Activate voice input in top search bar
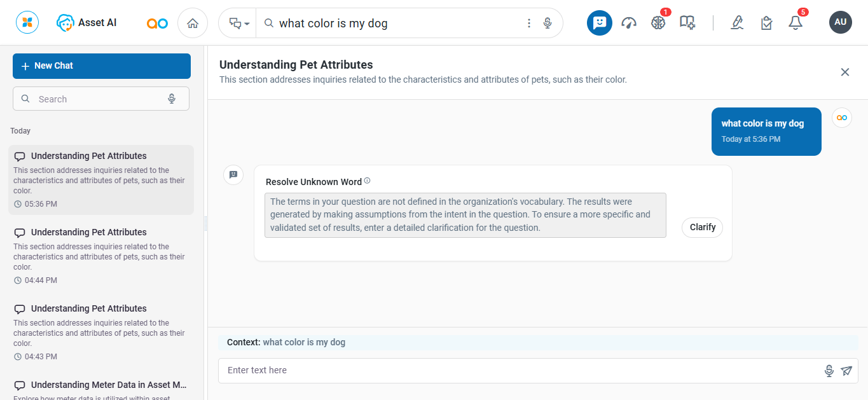The height and width of the screenshot is (400, 868). (548, 23)
